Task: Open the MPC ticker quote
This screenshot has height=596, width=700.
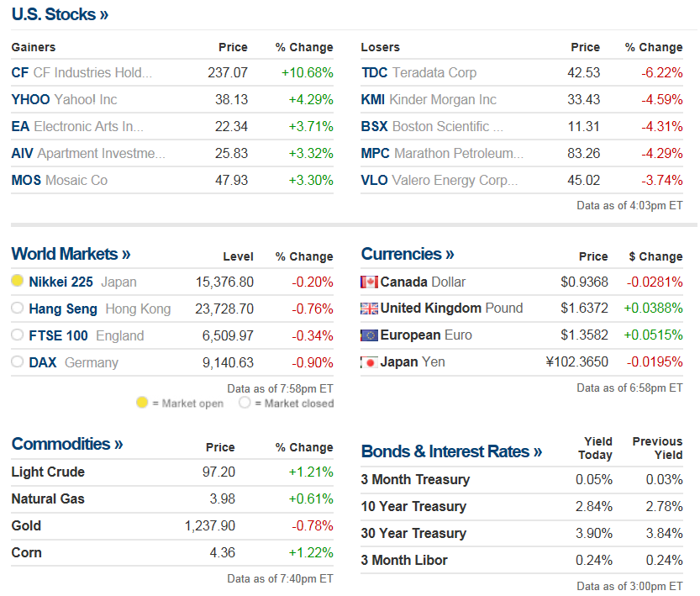Action: [x=376, y=154]
